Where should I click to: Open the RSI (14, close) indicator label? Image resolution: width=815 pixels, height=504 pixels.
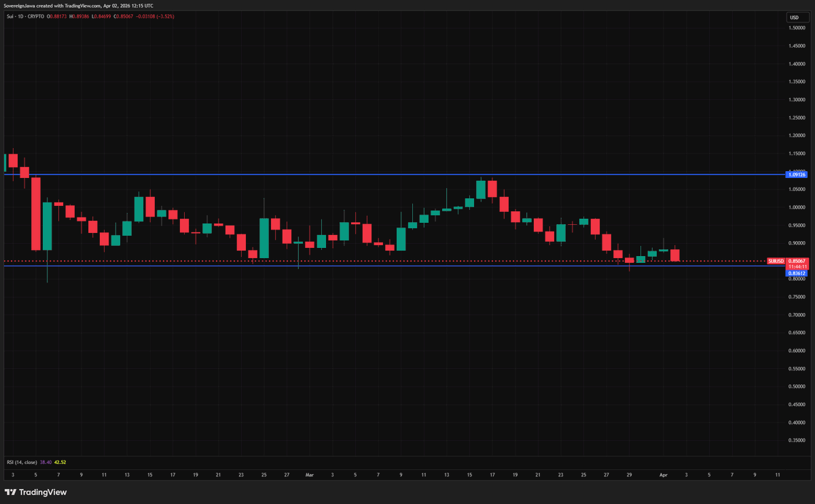(x=21, y=462)
